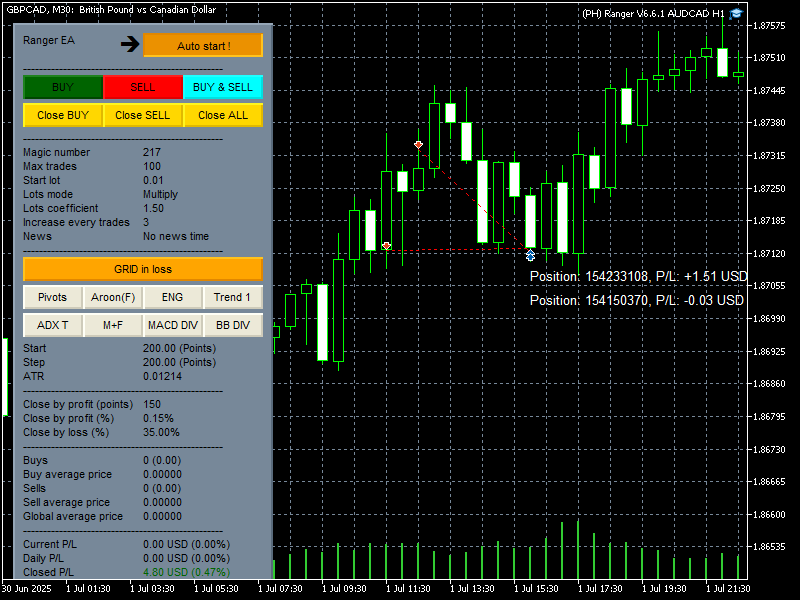Click the blue trade close marker on chart
800x600 pixels.
(x=530, y=256)
